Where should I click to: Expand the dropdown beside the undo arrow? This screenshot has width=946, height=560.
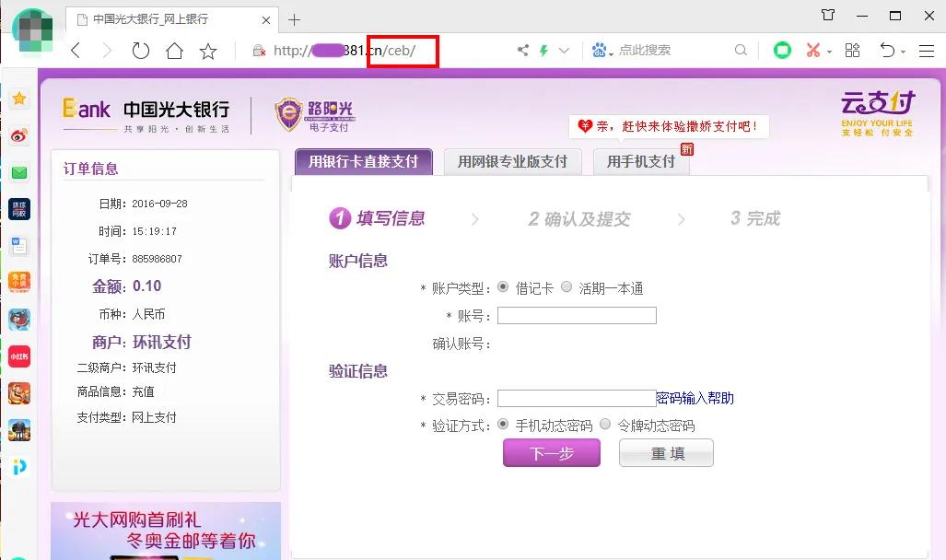coord(903,52)
